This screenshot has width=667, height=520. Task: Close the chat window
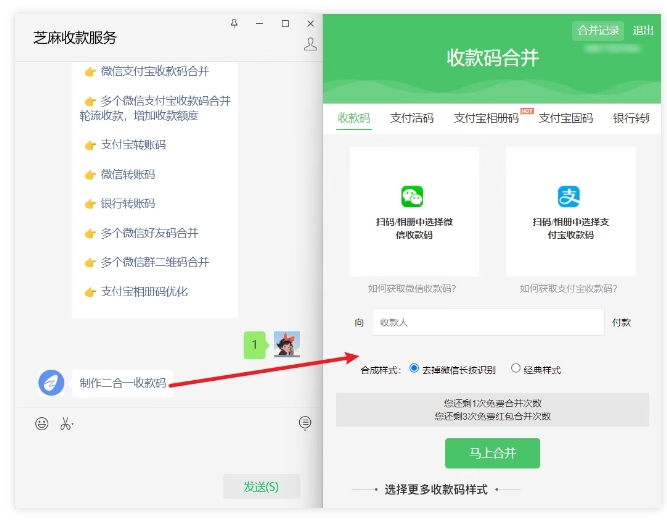[311, 23]
